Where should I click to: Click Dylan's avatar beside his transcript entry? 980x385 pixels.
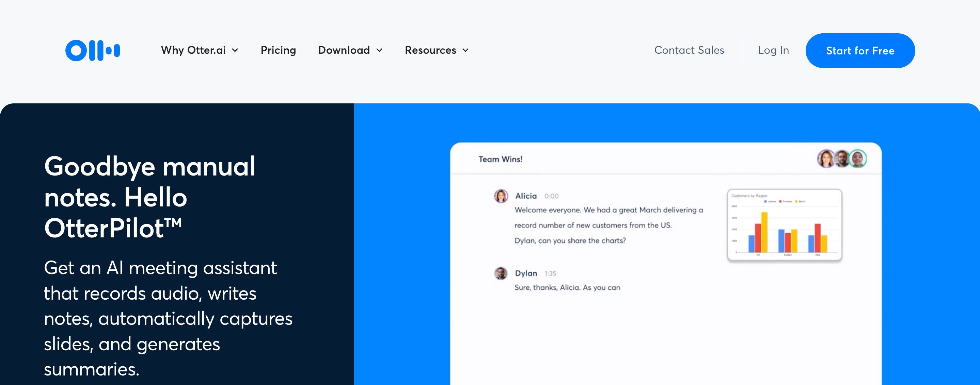pyautogui.click(x=501, y=273)
